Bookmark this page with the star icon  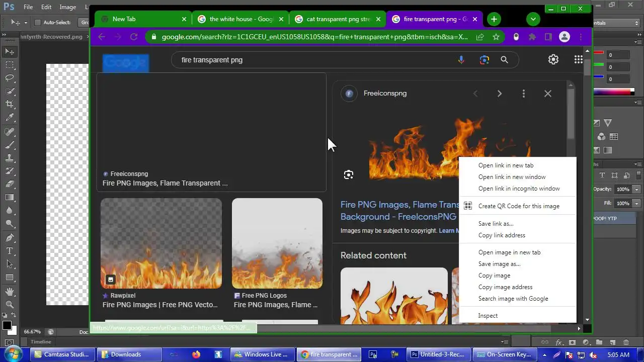[x=496, y=37]
